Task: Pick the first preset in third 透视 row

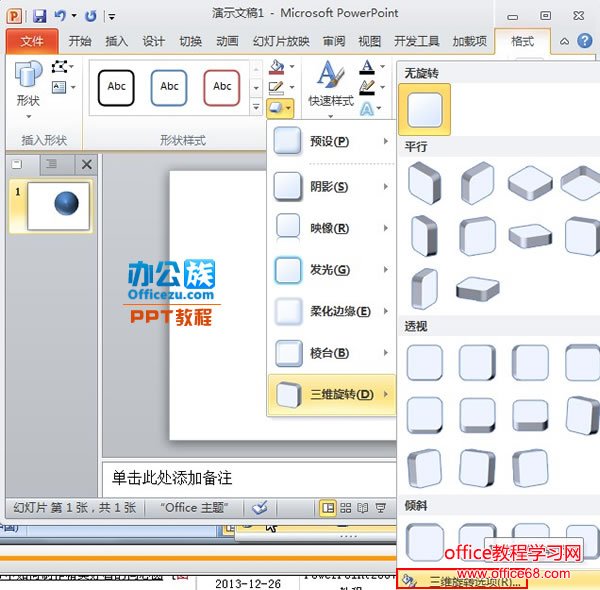Action: [x=424, y=468]
